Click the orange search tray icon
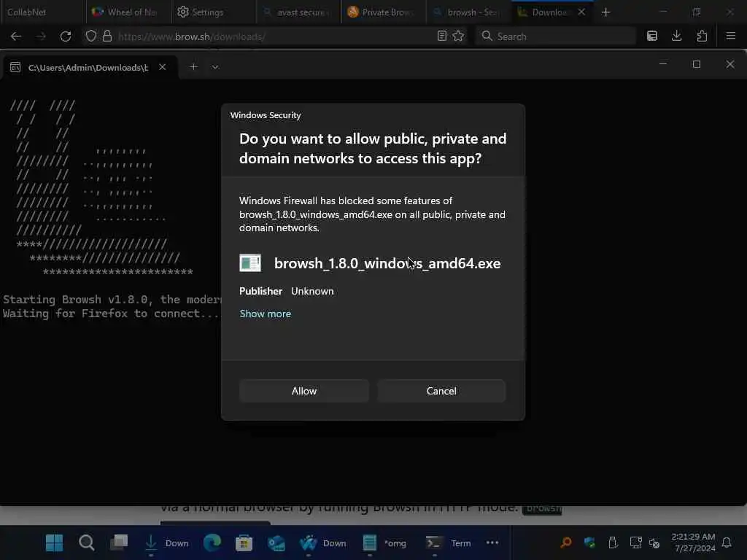 point(566,542)
